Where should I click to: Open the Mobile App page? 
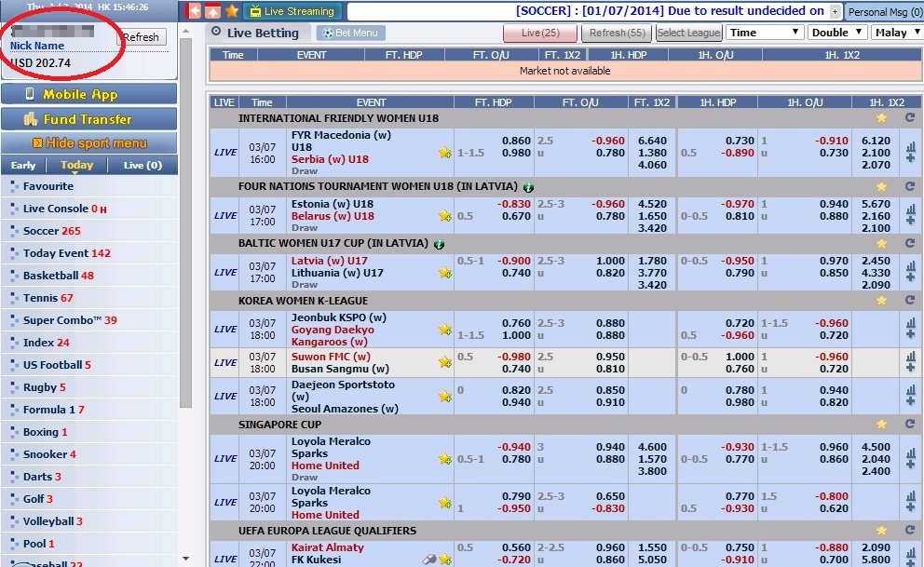point(89,94)
